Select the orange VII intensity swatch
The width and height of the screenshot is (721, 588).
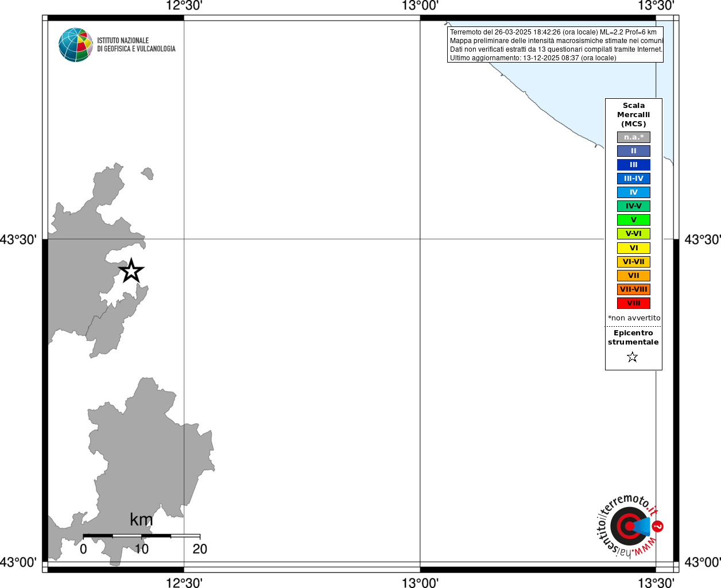click(x=634, y=276)
